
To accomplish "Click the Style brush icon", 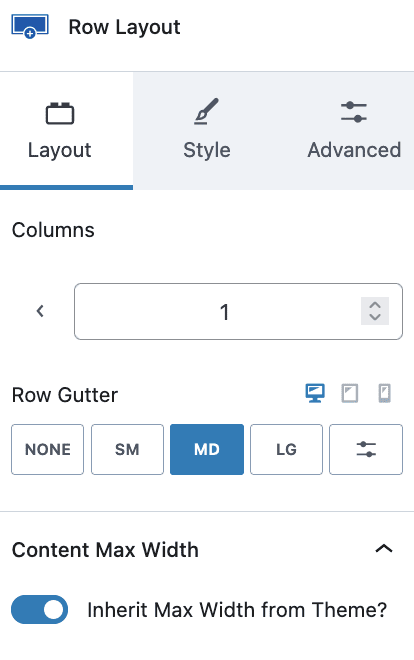I will [207, 112].
